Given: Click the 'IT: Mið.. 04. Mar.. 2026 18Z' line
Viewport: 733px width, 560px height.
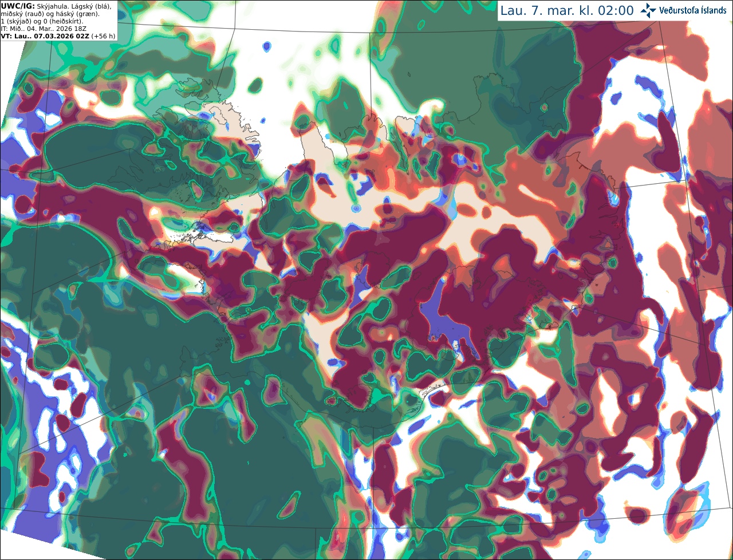Looking at the screenshot, I should click(x=44, y=28).
